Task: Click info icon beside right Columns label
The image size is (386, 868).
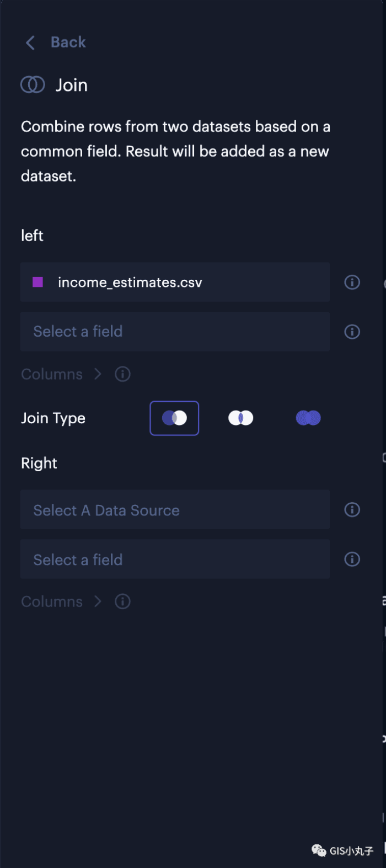Action: pyautogui.click(x=122, y=601)
